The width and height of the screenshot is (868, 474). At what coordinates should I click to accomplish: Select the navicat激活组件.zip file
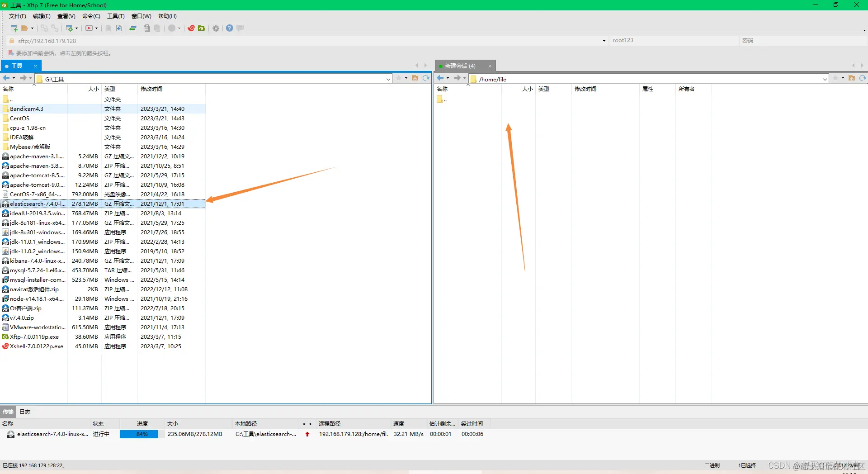(103, 289)
